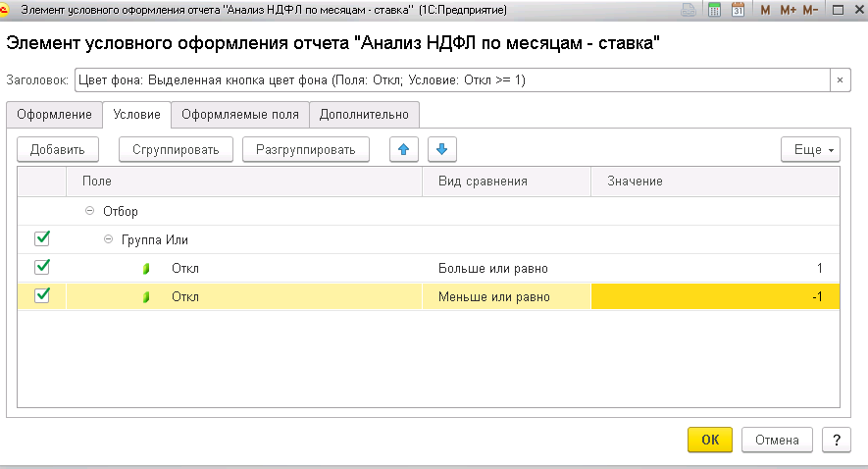Image resolution: width=868 pixels, height=469 pixels.
Task: Click the move-down blue arrow button
Action: (x=441, y=149)
